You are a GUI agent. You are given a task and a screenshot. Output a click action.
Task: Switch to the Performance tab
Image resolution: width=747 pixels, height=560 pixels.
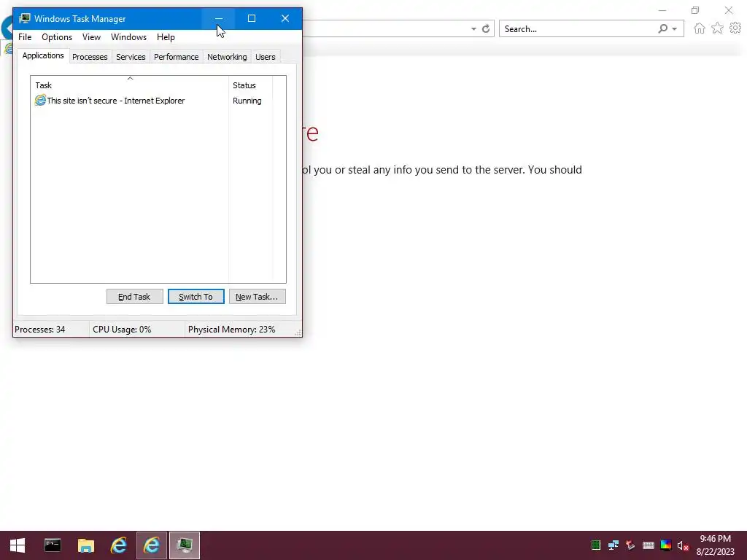[x=176, y=57]
